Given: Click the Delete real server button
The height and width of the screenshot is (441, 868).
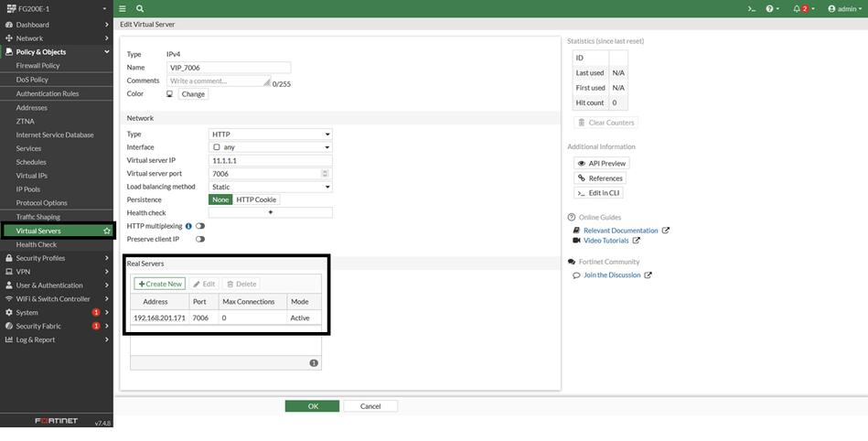Looking at the screenshot, I should click(241, 284).
